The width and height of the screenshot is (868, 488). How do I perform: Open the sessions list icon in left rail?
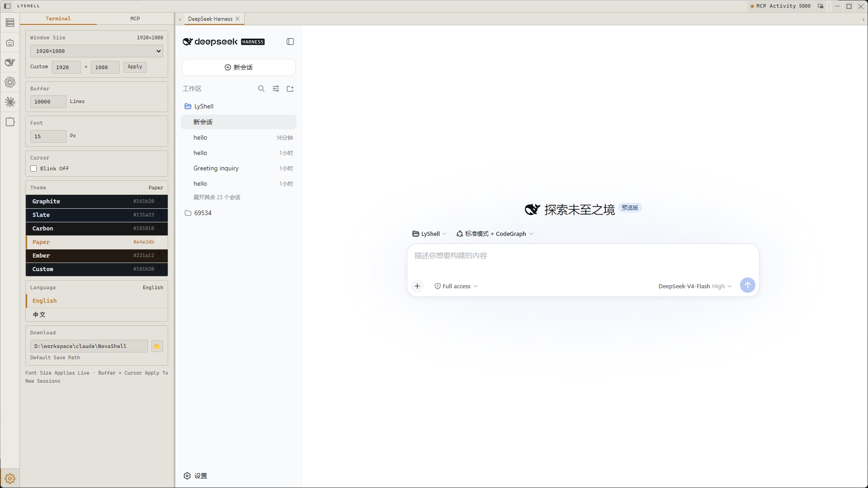point(10,23)
